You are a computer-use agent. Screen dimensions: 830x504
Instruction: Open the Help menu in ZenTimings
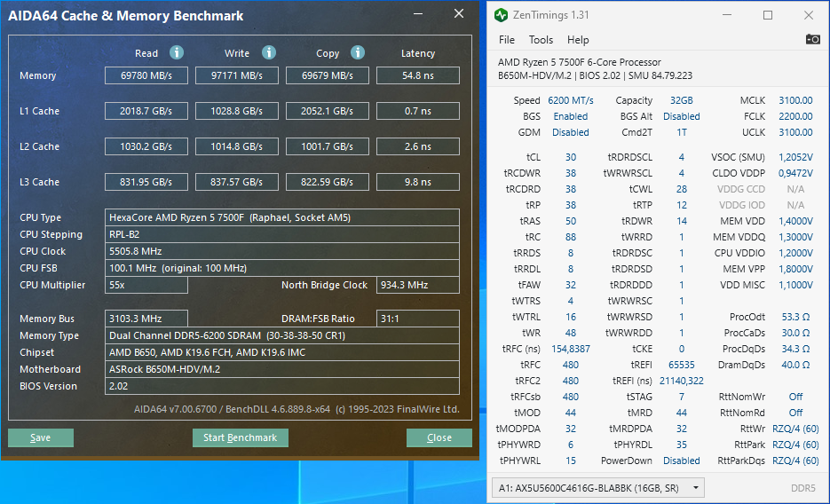click(578, 40)
